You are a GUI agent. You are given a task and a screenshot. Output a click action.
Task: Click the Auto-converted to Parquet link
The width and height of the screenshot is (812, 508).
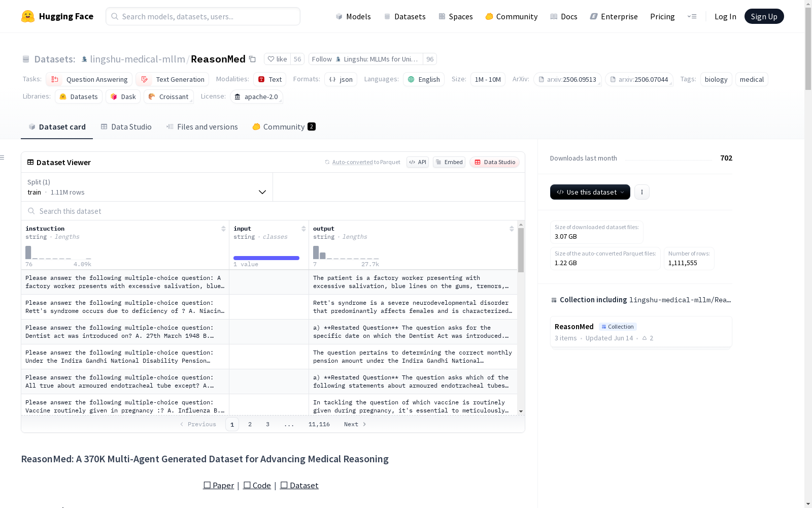[362, 162]
